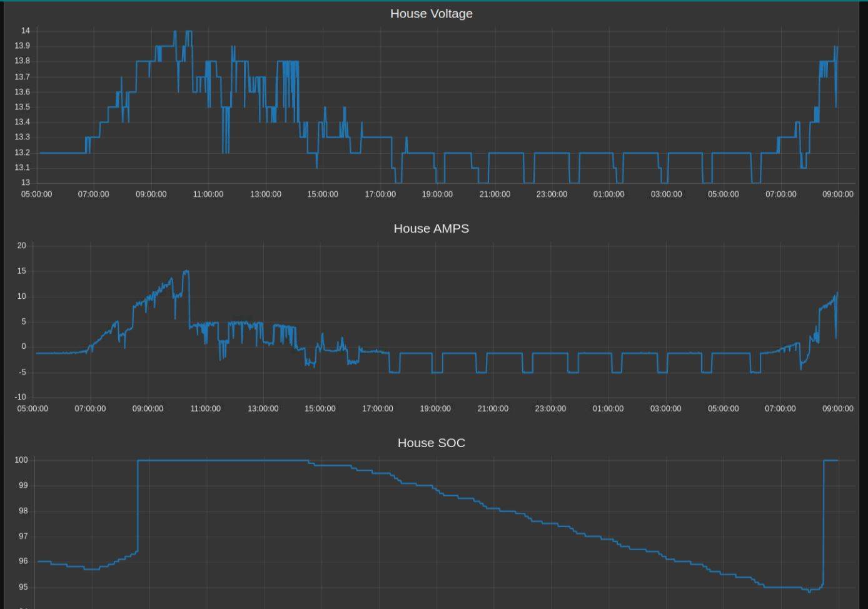Click 15:00:00 tick on House AMPS x-axis
This screenshot has height=609, width=868.
[x=320, y=409]
